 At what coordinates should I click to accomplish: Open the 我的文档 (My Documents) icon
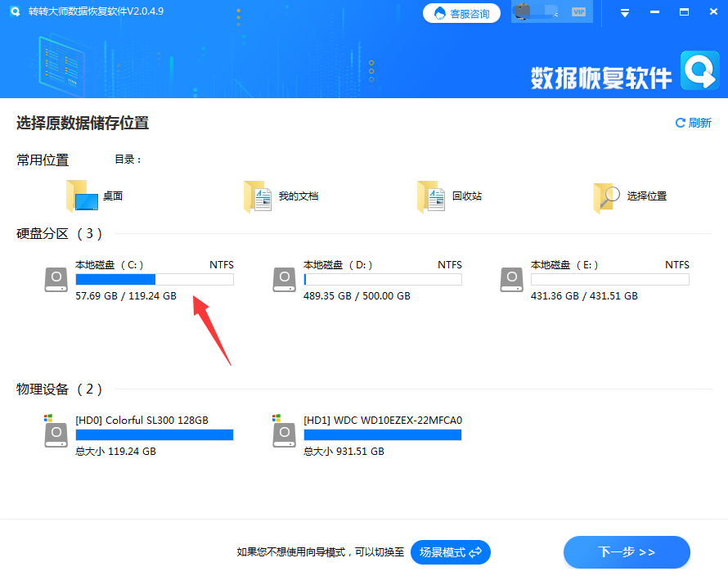click(258, 196)
